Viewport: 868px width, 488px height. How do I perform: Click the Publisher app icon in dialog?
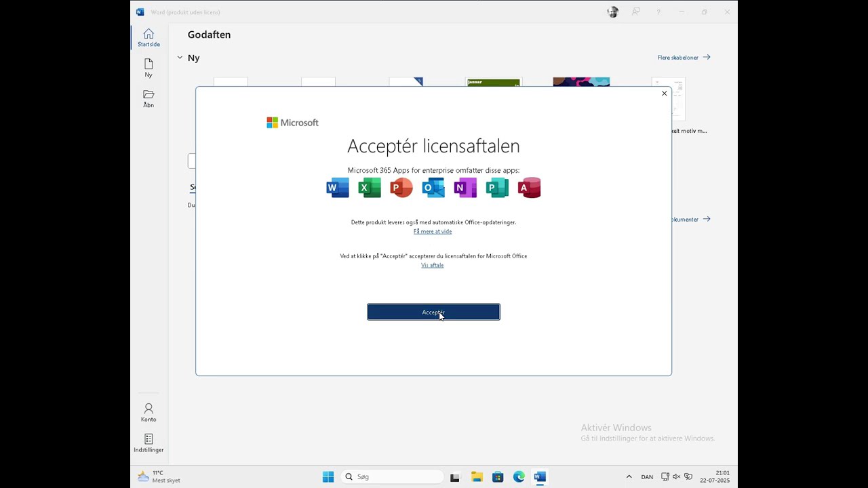click(497, 188)
